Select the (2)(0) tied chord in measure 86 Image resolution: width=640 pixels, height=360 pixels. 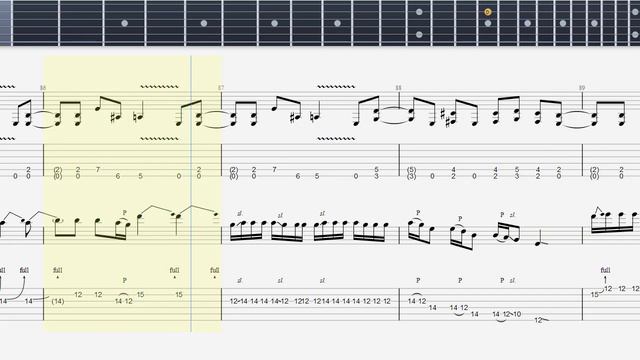(x=58, y=173)
